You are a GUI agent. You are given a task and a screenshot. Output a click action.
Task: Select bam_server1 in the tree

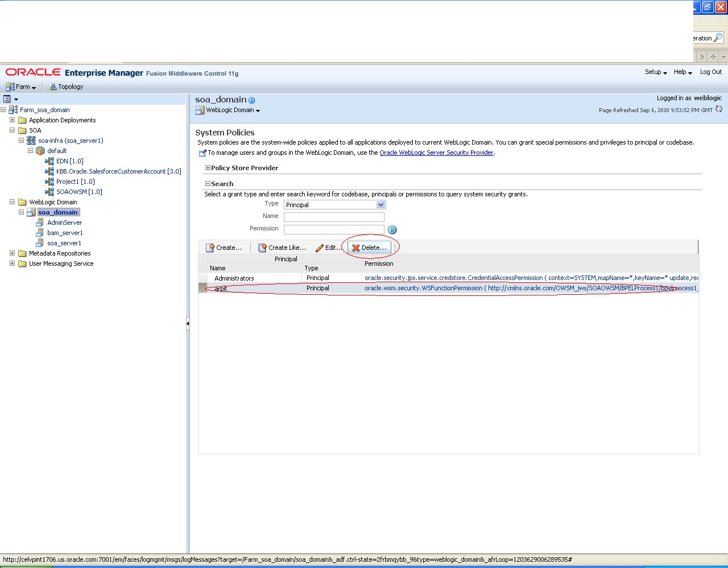click(x=65, y=233)
